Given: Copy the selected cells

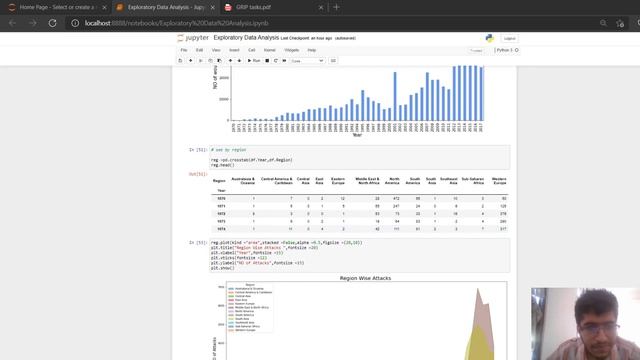Looking at the screenshot, I should (210, 60).
